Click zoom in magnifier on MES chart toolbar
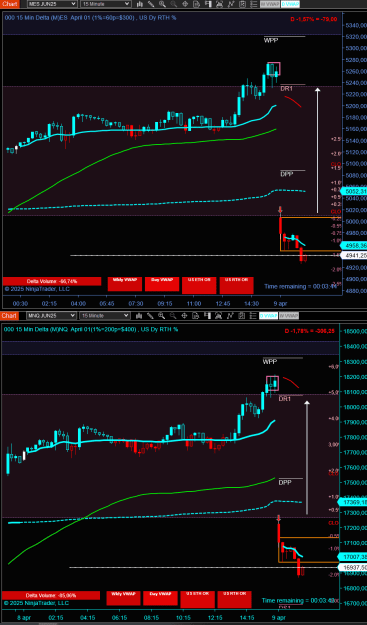Viewport: 367px width, 625px height. click(x=162, y=4)
